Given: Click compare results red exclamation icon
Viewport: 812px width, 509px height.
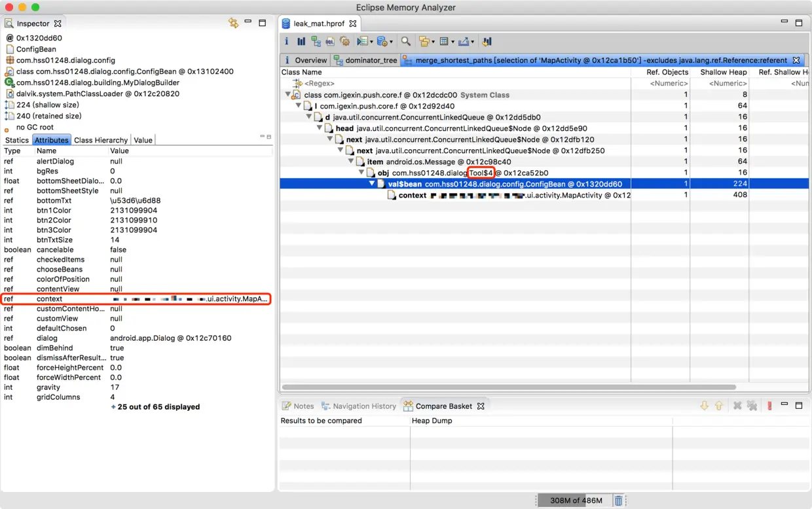Looking at the screenshot, I should [769, 406].
